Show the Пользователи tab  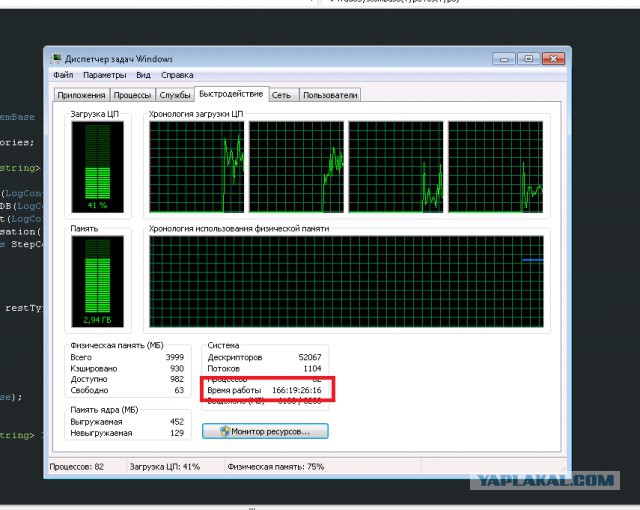click(x=330, y=95)
